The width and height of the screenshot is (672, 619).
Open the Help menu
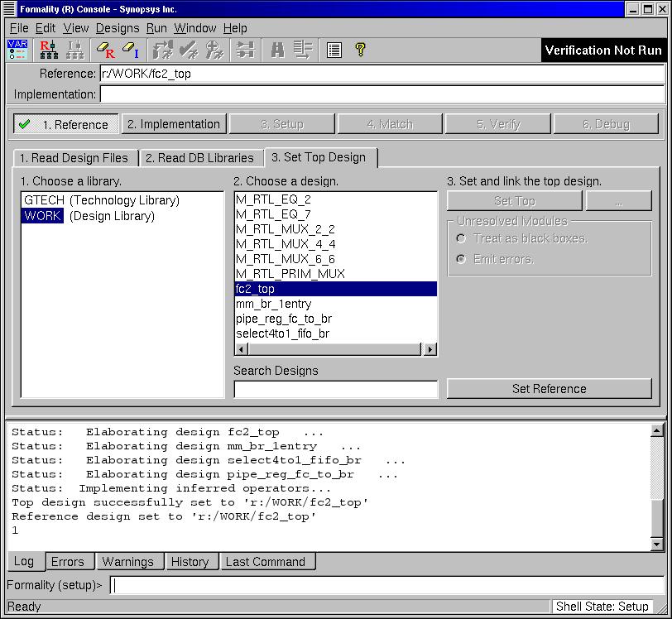click(x=235, y=28)
